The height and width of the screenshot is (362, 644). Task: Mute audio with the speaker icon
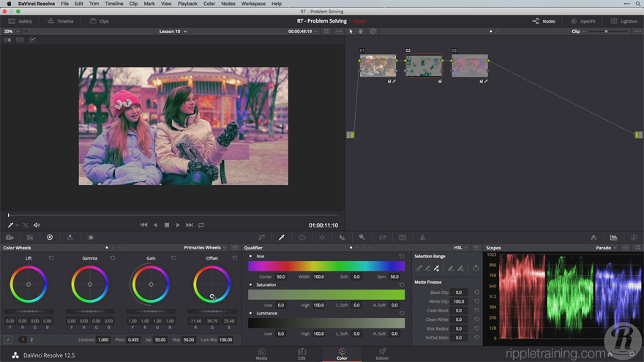(x=37, y=225)
